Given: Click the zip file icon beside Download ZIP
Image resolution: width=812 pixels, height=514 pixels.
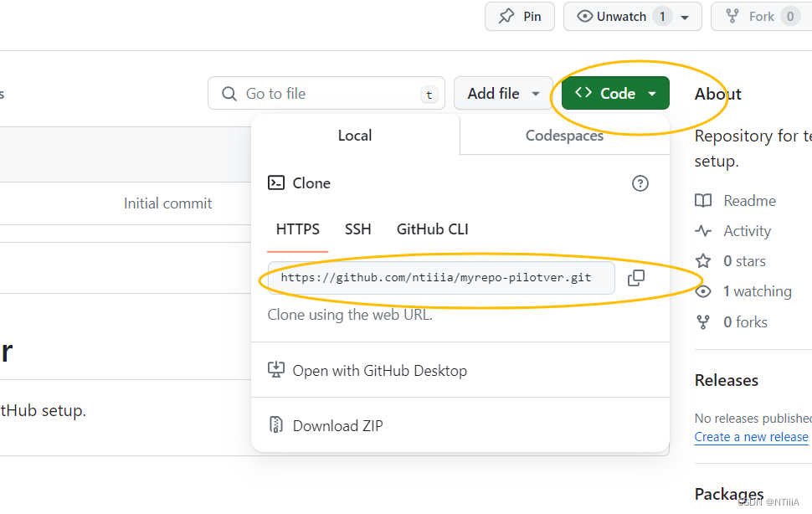Looking at the screenshot, I should point(276,425).
